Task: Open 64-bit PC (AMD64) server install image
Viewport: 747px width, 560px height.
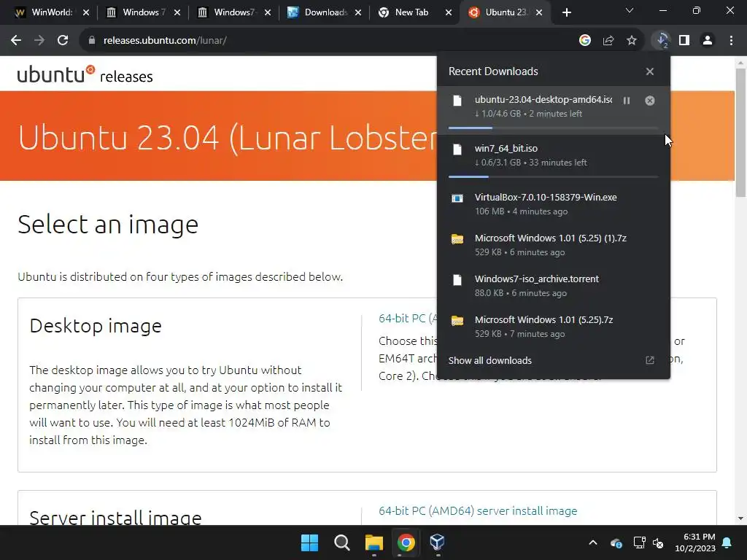Action: tap(478, 511)
